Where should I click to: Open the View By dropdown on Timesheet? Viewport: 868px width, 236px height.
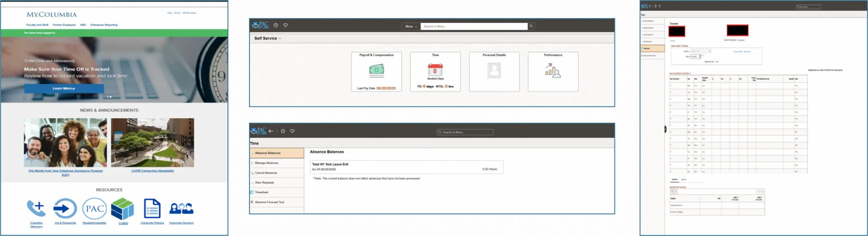tap(700, 51)
